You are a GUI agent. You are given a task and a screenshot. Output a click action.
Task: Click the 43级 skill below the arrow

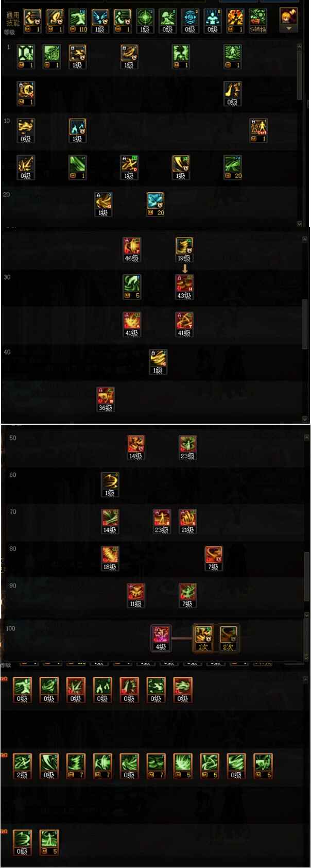pyautogui.click(x=184, y=287)
